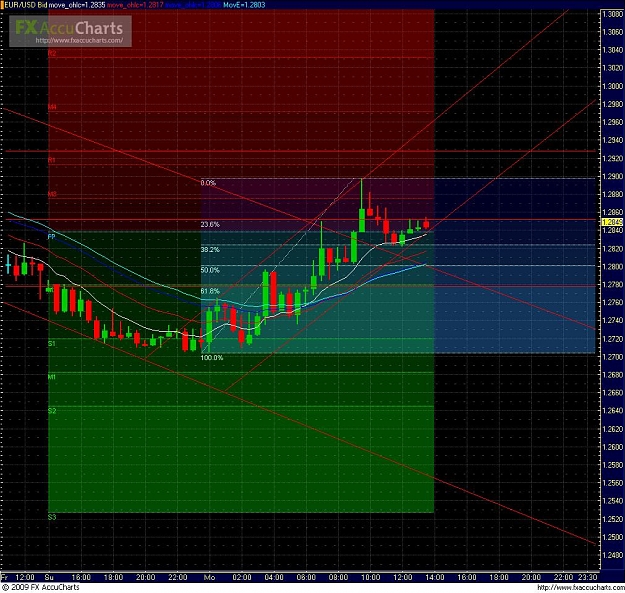Screen dimensions: 625x593
Task: Click the EUR/USD Bid symbol label
Action: (26, 5)
